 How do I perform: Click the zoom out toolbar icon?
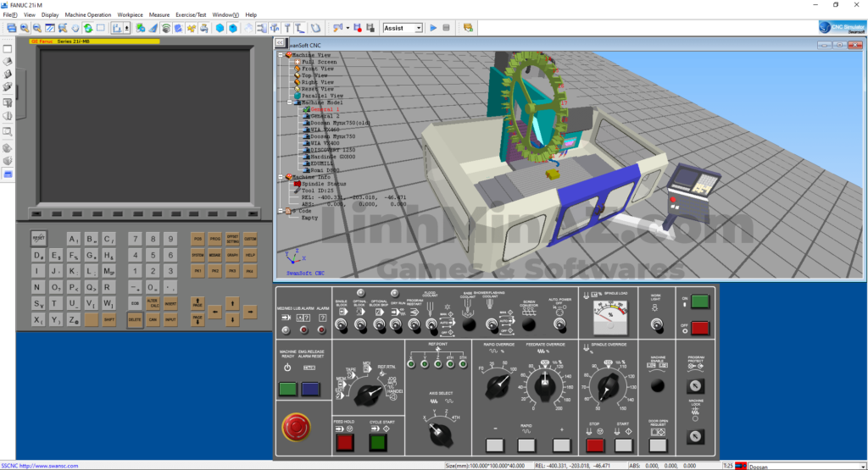pos(37,28)
